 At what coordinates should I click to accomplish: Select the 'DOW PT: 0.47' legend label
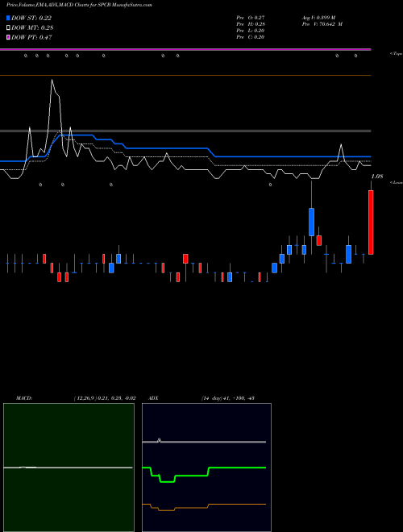[31, 37]
